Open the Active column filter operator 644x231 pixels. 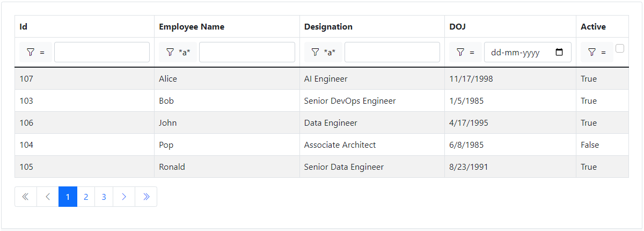pos(596,52)
